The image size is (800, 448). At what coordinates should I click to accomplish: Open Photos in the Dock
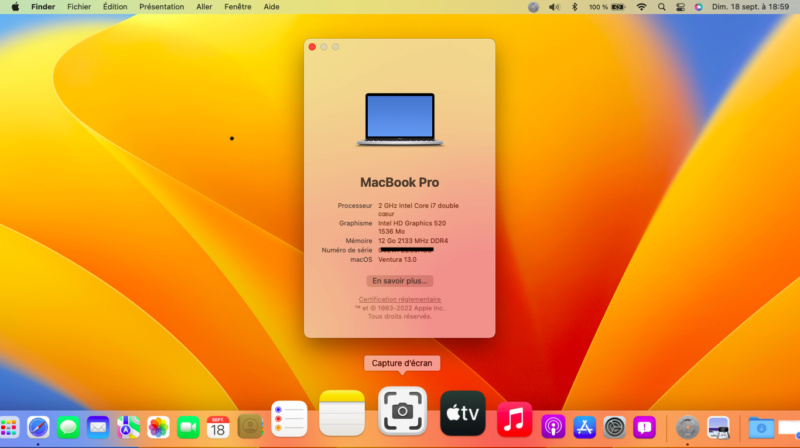[x=158, y=427]
